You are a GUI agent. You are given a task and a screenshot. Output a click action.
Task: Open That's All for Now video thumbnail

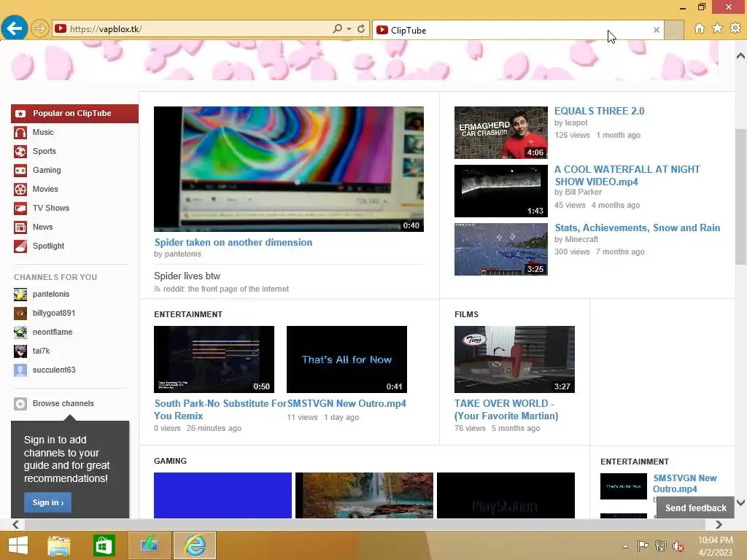click(347, 359)
